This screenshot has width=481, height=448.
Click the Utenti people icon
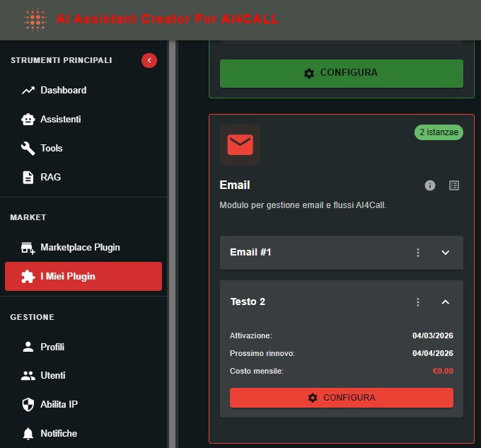pyautogui.click(x=28, y=376)
